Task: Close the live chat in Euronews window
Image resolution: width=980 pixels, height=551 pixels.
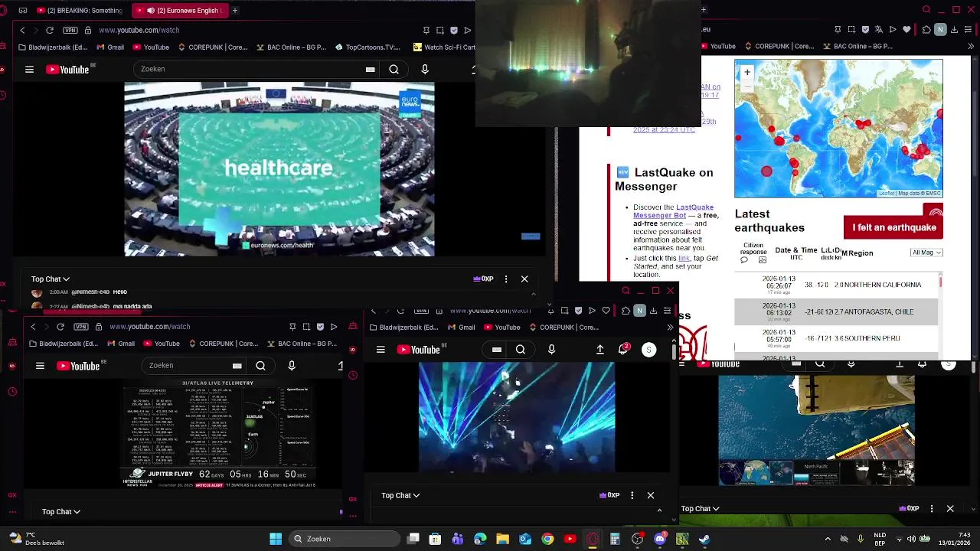Action: click(524, 279)
